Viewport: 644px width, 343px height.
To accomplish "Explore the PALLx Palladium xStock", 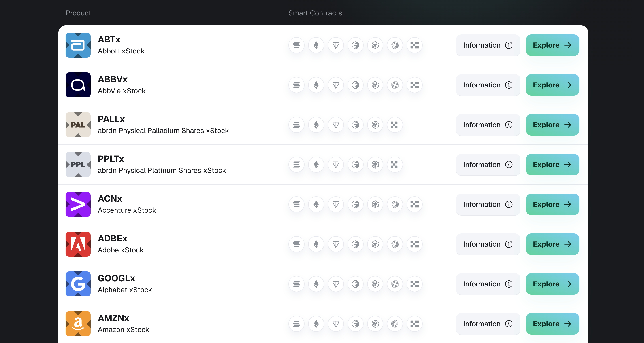I will [552, 125].
